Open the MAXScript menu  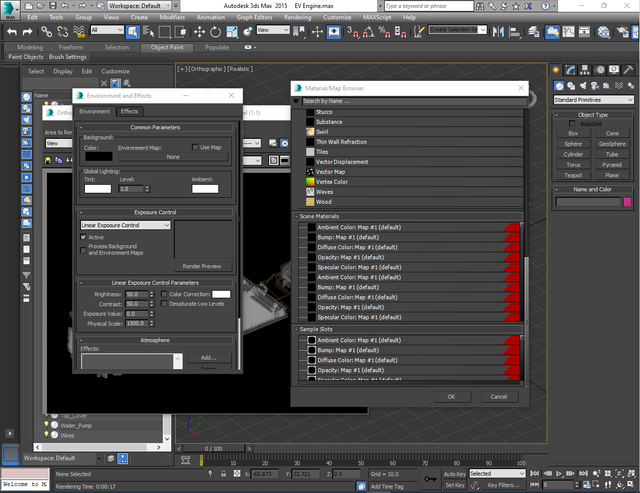point(377,18)
